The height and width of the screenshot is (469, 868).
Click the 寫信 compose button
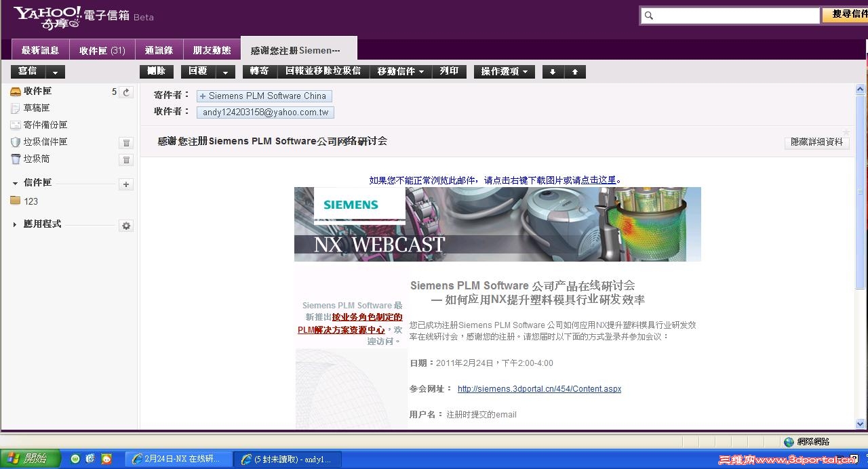click(x=28, y=71)
